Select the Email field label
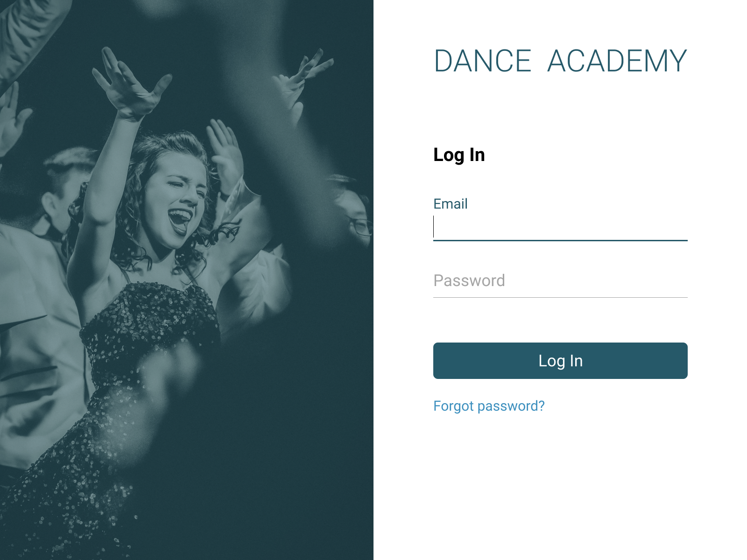This screenshot has width=747, height=560. [451, 204]
